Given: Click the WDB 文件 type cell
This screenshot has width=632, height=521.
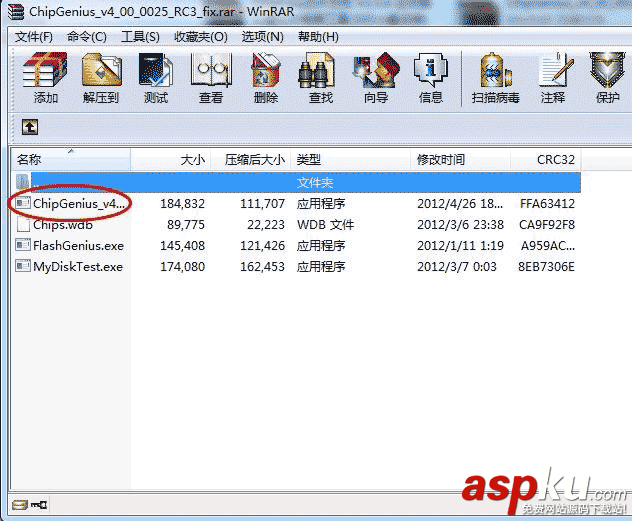Looking at the screenshot, I should (326, 224).
